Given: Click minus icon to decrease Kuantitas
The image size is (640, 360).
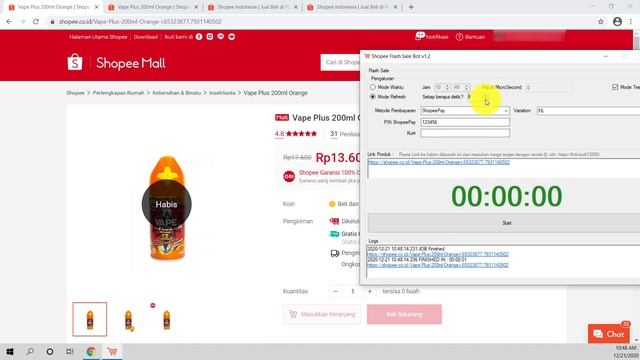Looking at the screenshot, I should point(336,291).
